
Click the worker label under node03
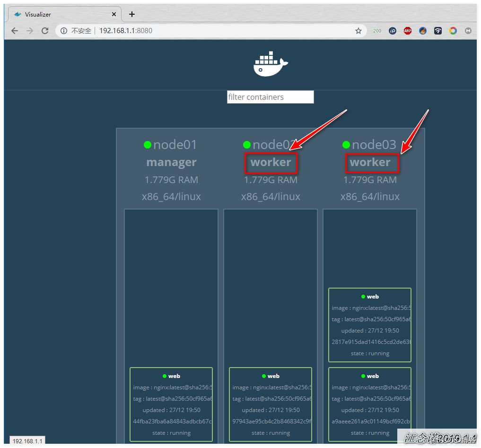click(x=370, y=162)
